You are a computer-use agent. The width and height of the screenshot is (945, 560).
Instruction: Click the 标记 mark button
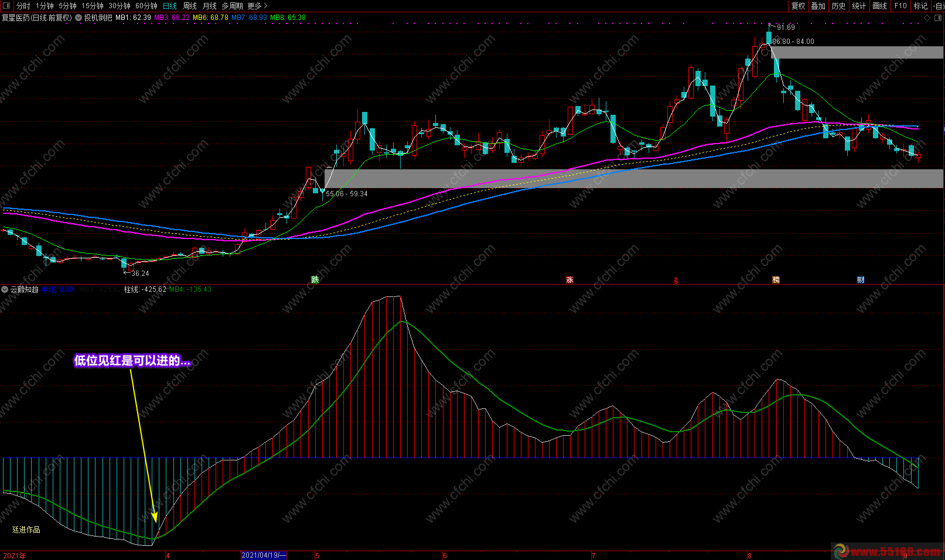click(921, 6)
